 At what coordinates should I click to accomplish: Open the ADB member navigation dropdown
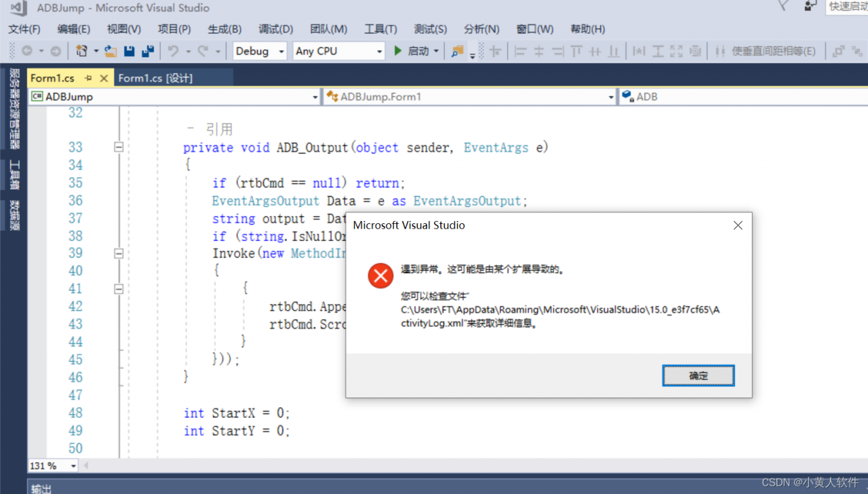click(x=743, y=97)
